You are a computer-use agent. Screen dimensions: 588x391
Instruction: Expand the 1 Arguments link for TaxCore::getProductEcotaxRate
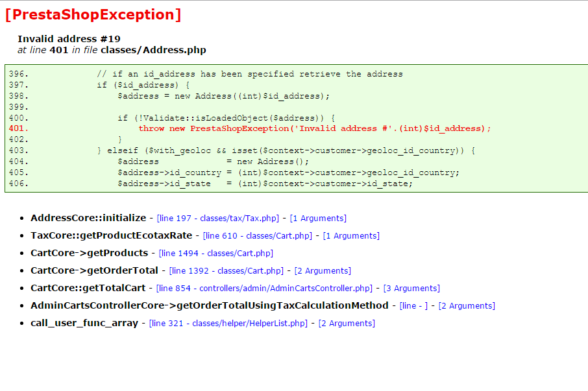click(x=351, y=235)
